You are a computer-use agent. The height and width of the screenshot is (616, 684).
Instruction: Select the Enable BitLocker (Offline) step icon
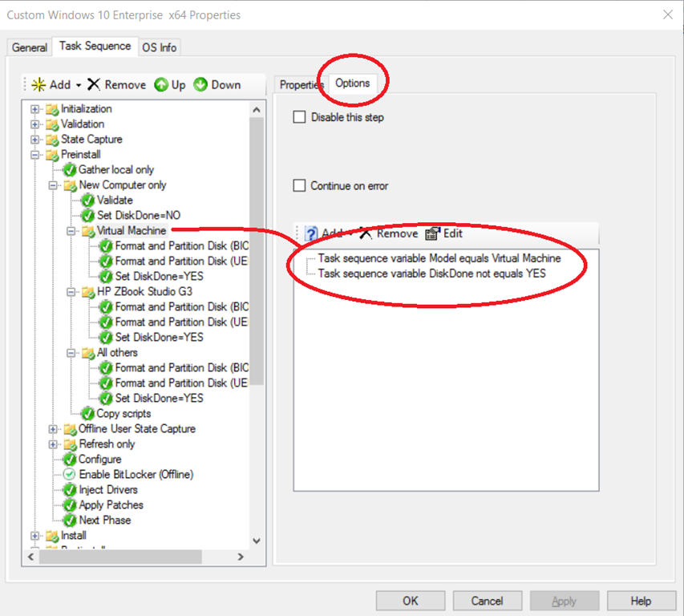pyautogui.click(x=70, y=475)
